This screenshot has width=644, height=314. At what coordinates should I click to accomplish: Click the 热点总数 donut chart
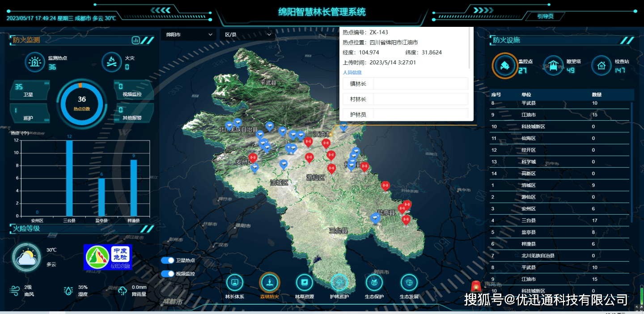pyautogui.click(x=82, y=103)
